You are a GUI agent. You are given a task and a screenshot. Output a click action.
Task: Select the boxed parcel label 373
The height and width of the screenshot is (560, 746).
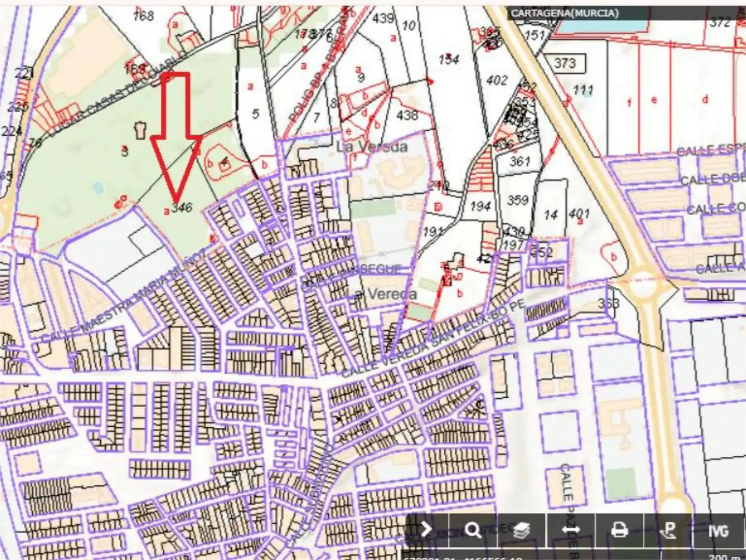(565, 63)
